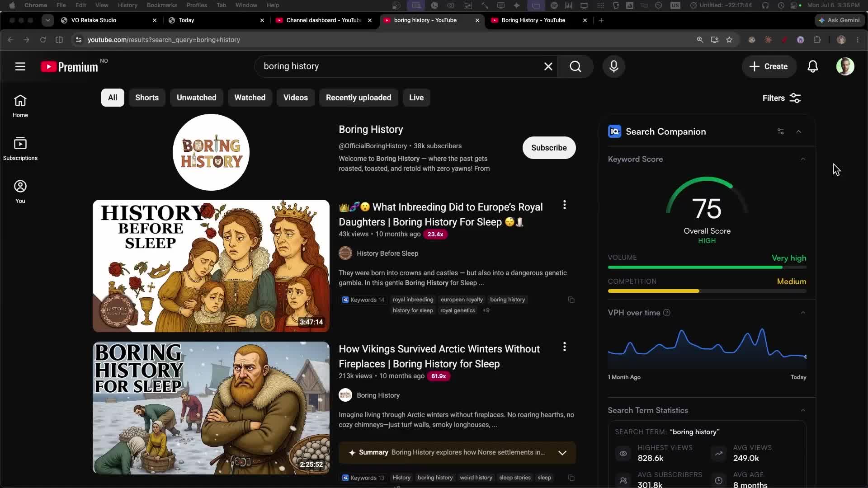
Task: Clear the search box with the X
Action: [548, 66]
